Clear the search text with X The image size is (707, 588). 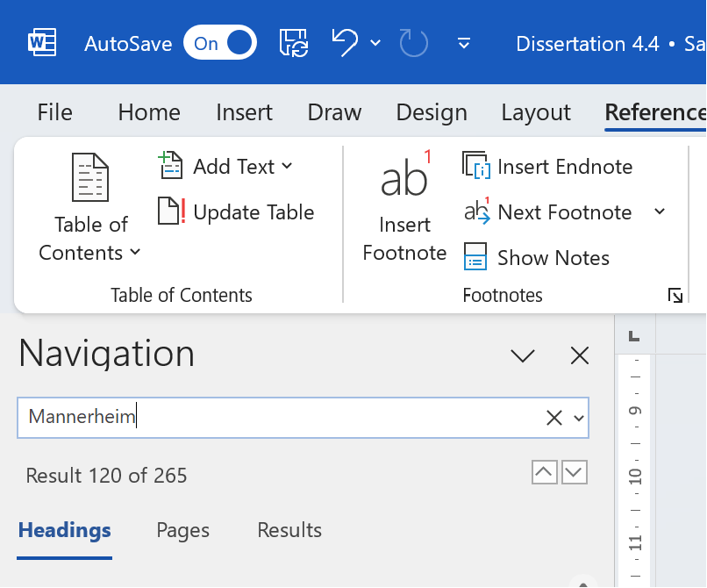pos(553,418)
